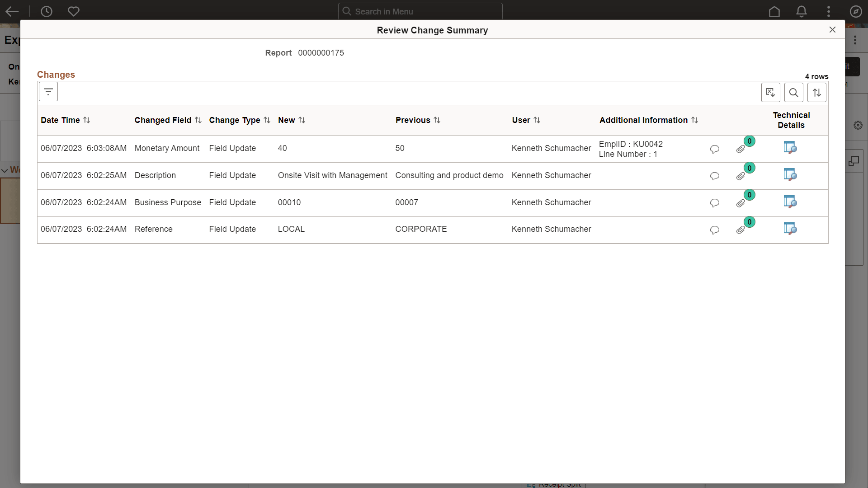The height and width of the screenshot is (488, 868).
Task: Open recently visited pages via clock icon
Action: click(x=46, y=11)
